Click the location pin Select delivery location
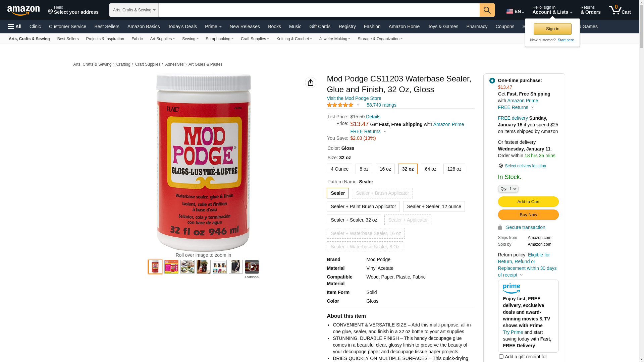644x362 pixels. tap(522, 166)
